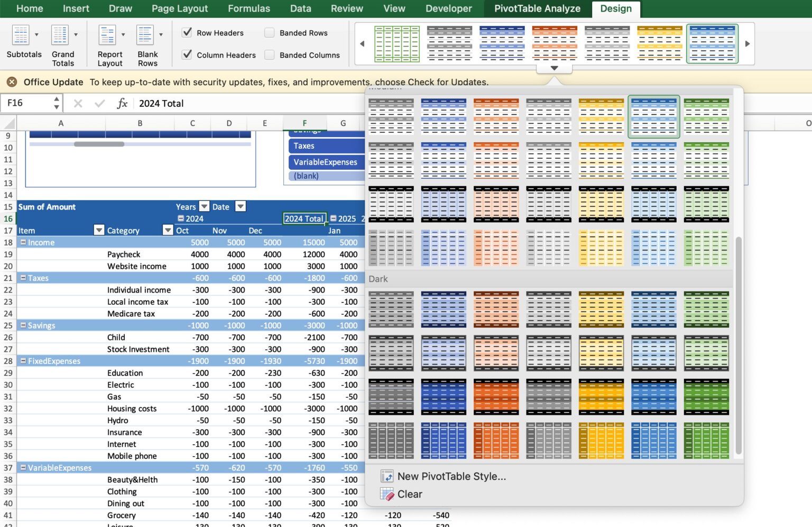Click the fx insert function icon
Viewport: 812px width, 527px height.
tap(122, 103)
